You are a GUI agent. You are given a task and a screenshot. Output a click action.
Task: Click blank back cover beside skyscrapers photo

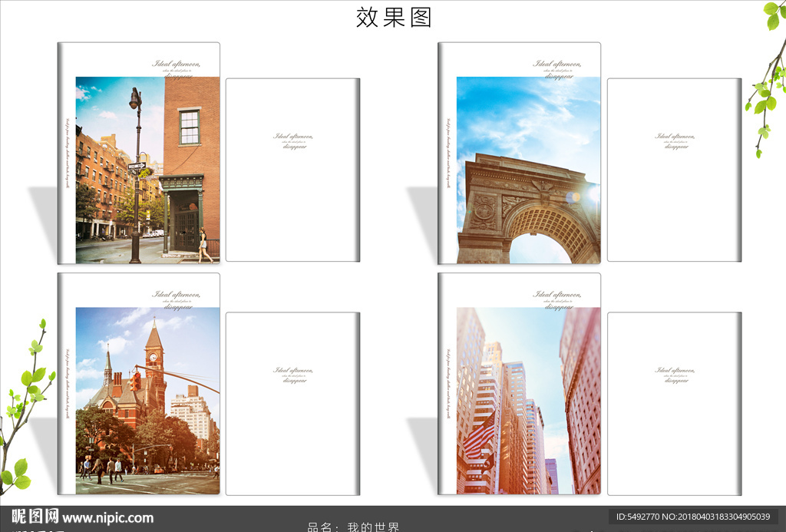click(x=674, y=404)
